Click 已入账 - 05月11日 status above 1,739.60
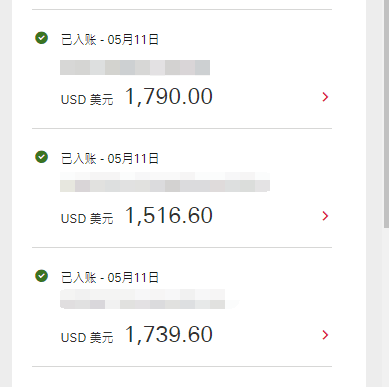 click(x=110, y=278)
